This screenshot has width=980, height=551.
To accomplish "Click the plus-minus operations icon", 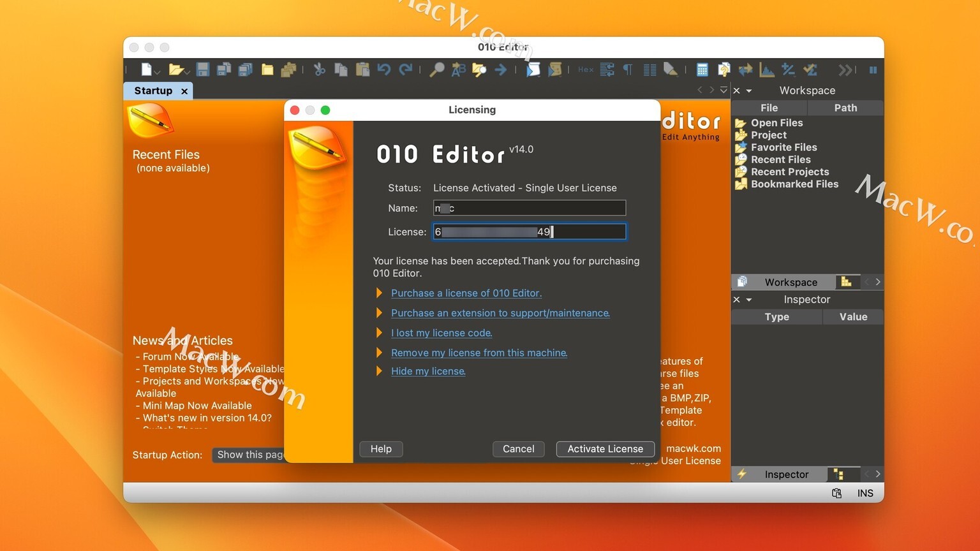I will pos(788,70).
